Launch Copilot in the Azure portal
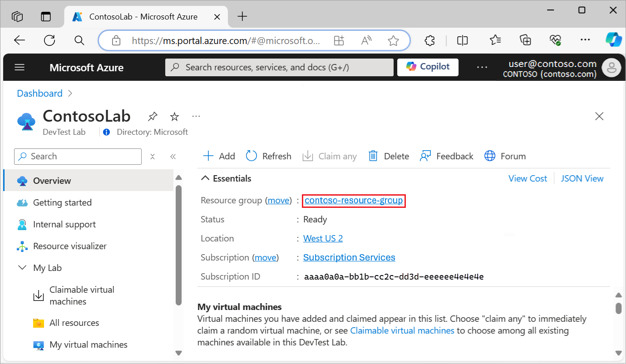 point(427,67)
